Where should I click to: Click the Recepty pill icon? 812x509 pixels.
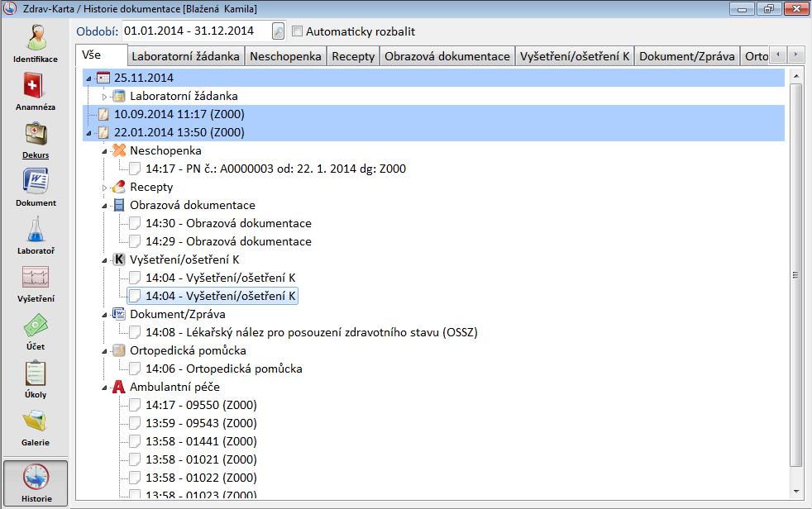tap(119, 187)
